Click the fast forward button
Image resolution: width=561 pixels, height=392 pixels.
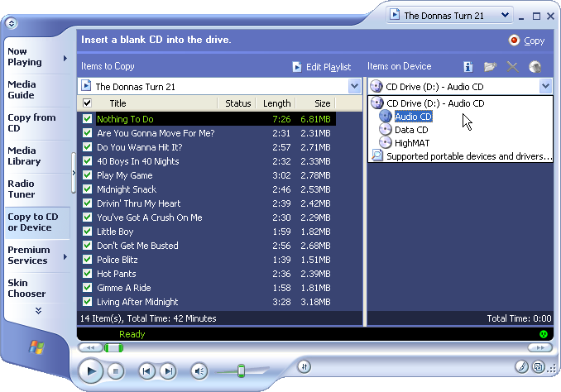(x=539, y=347)
